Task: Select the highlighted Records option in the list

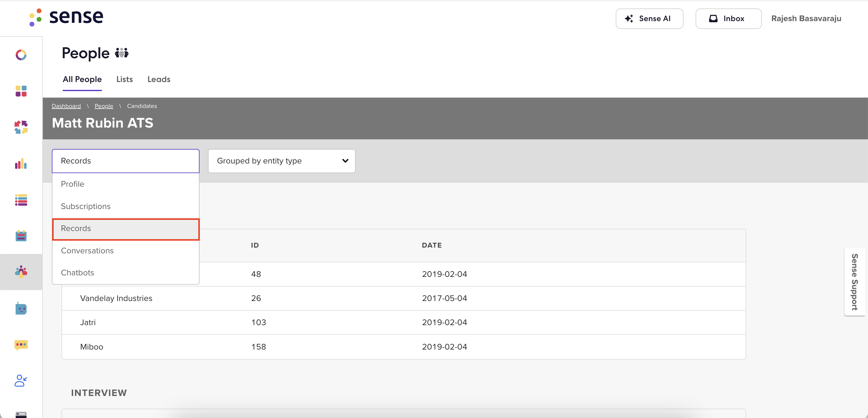Action: pos(125,229)
